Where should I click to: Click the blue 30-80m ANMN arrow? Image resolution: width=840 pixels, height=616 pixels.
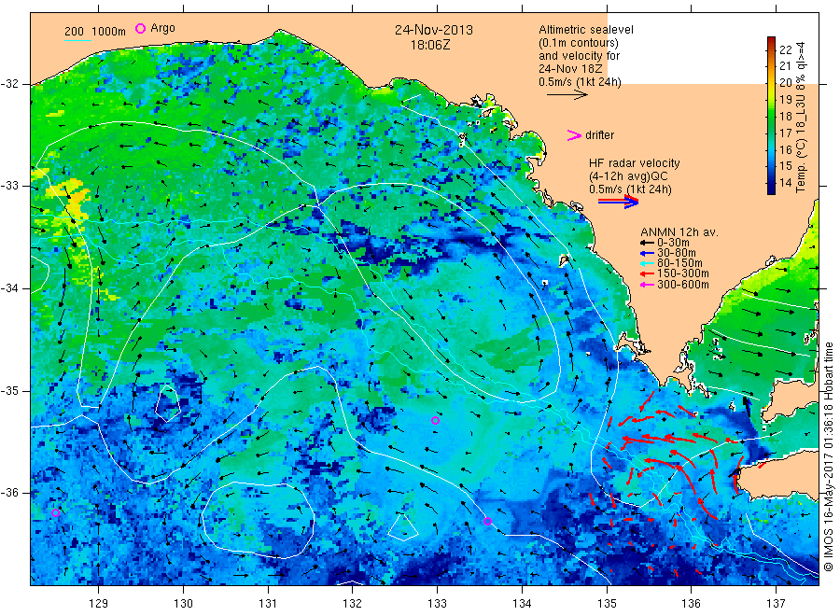(x=647, y=253)
